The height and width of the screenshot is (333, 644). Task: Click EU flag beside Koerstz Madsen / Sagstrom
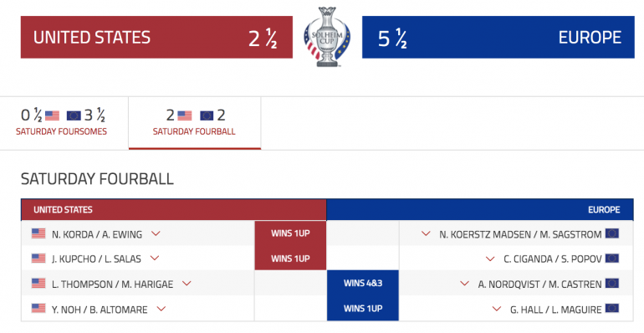[612, 233]
